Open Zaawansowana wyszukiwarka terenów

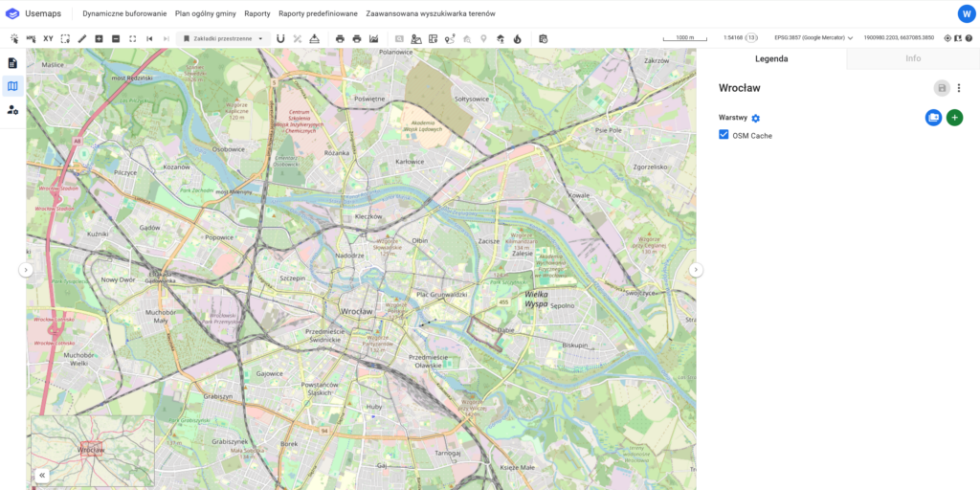[431, 13]
